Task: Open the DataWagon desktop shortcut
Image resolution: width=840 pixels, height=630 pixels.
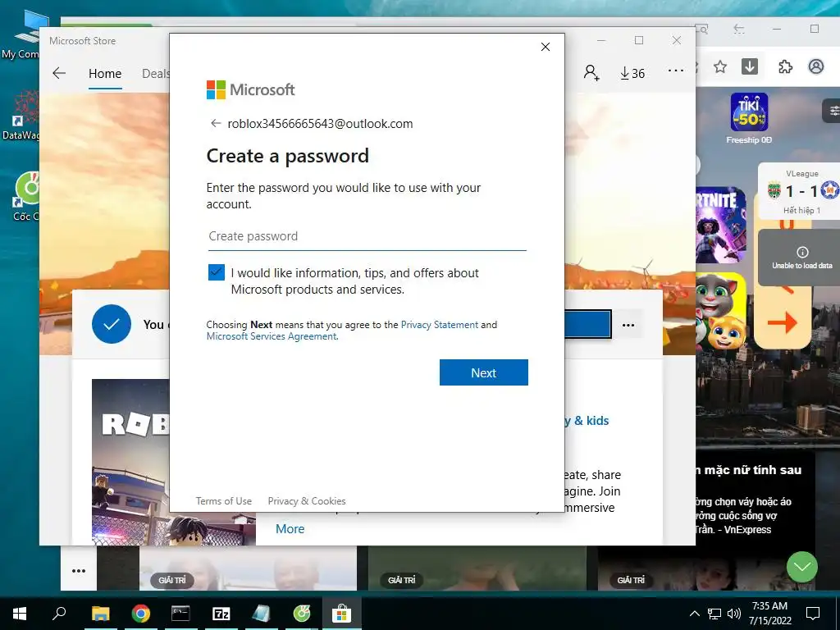Action: (21, 115)
